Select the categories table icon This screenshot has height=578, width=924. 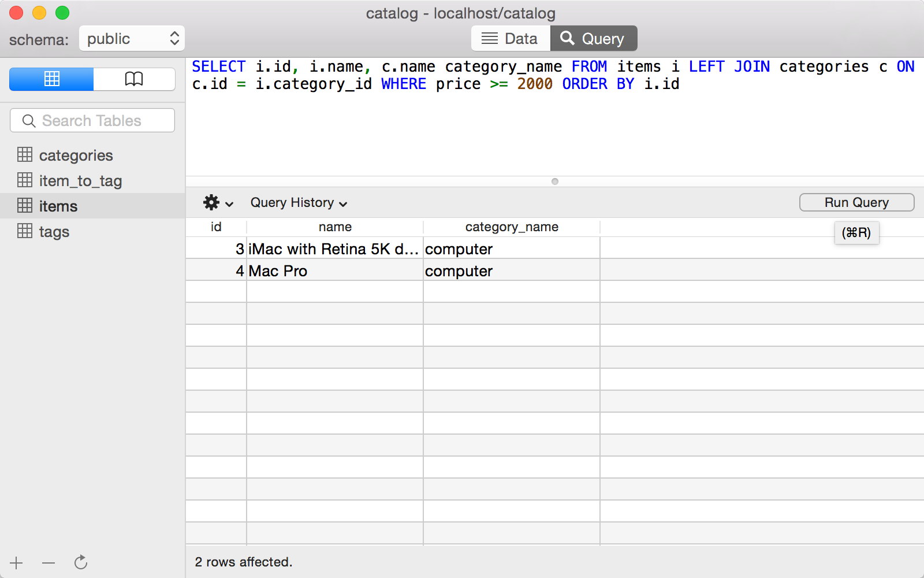(25, 155)
